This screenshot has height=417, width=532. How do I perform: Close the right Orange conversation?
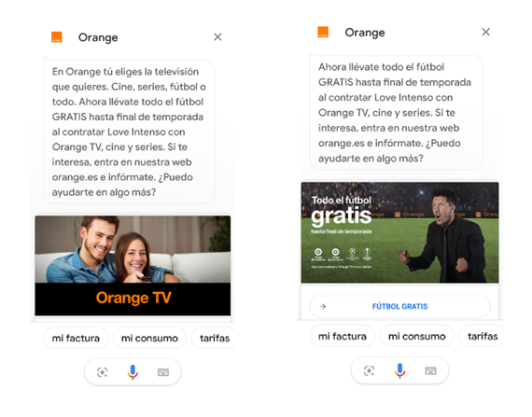[x=486, y=32]
